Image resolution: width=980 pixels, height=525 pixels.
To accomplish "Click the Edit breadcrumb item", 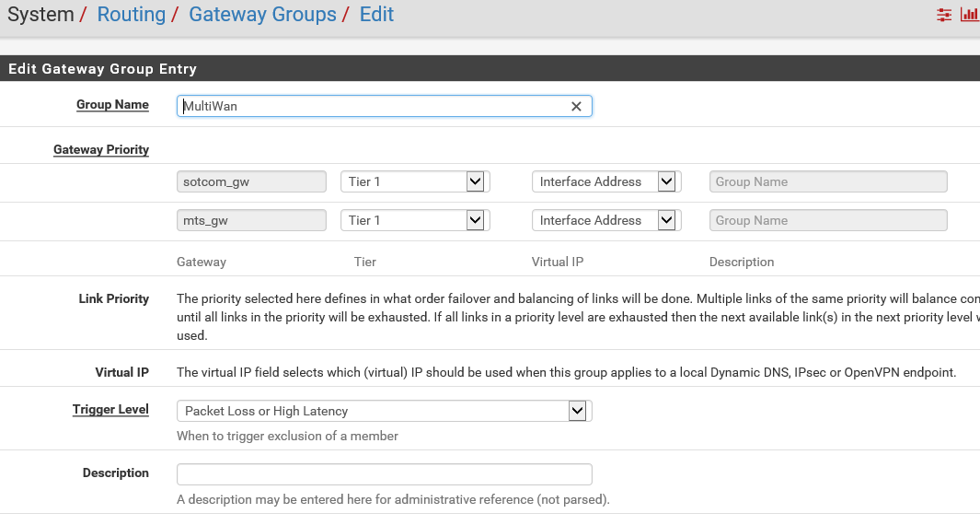I will click(376, 15).
